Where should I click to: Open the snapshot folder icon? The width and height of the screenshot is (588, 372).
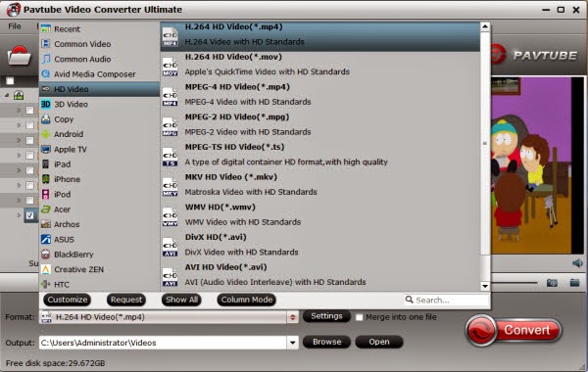[x=574, y=283]
